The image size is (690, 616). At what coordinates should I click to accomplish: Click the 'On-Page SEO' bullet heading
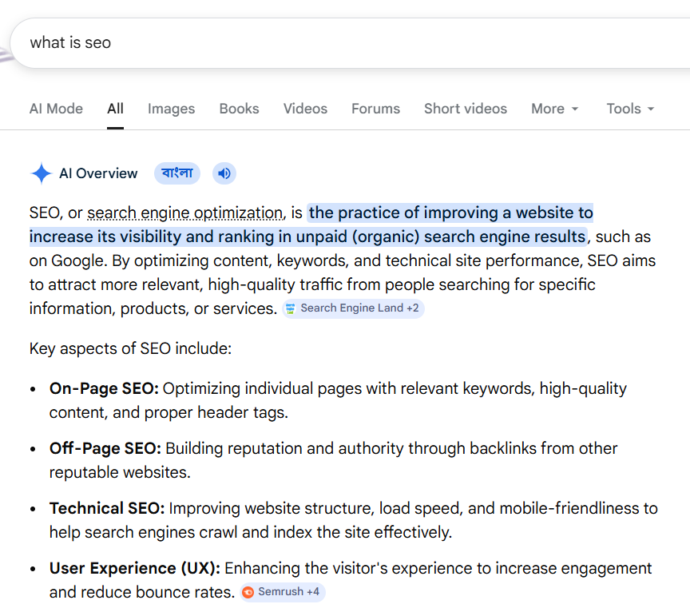click(x=104, y=389)
